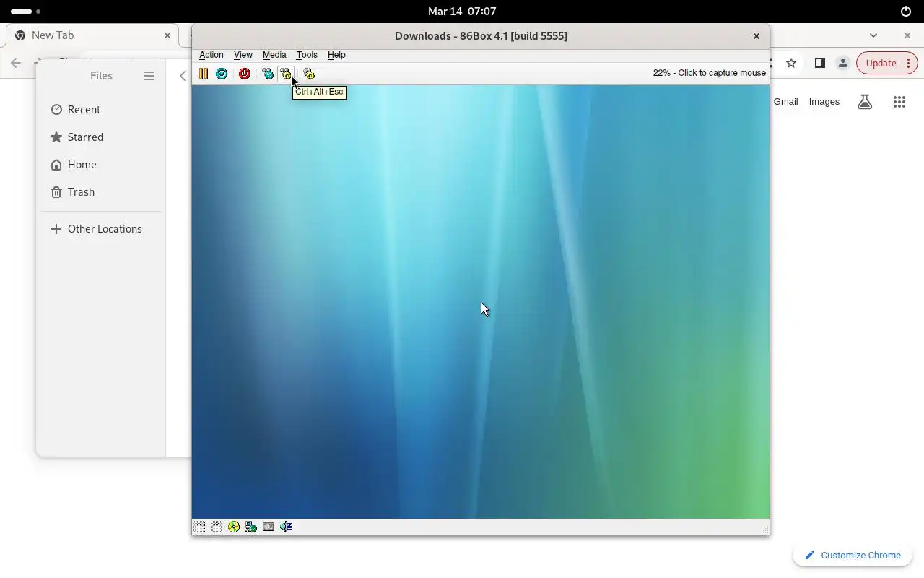Open the Chrome profile avatar

(x=842, y=63)
